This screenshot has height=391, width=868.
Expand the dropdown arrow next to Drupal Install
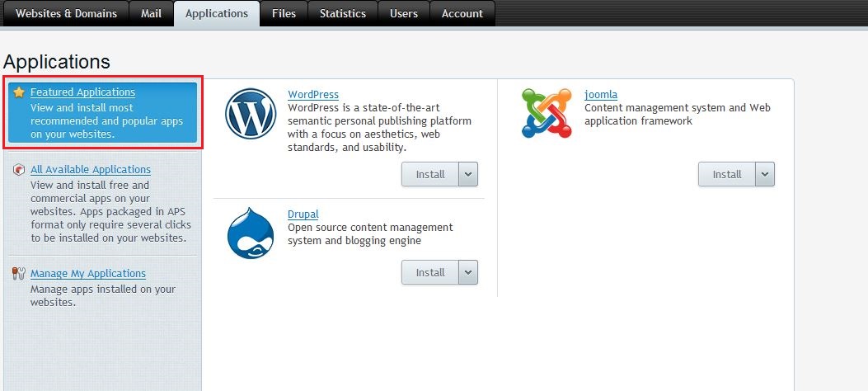tap(468, 272)
